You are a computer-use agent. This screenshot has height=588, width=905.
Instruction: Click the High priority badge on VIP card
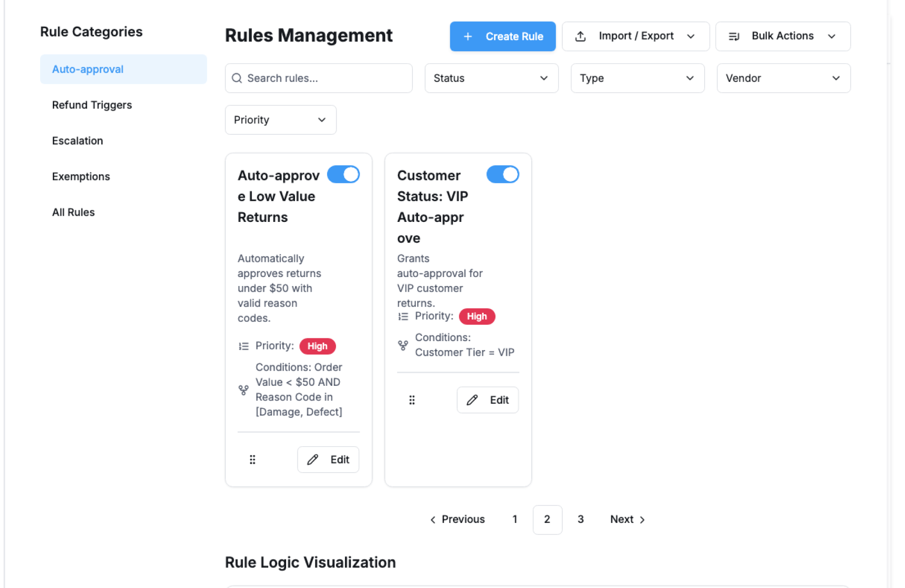coord(477,317)
